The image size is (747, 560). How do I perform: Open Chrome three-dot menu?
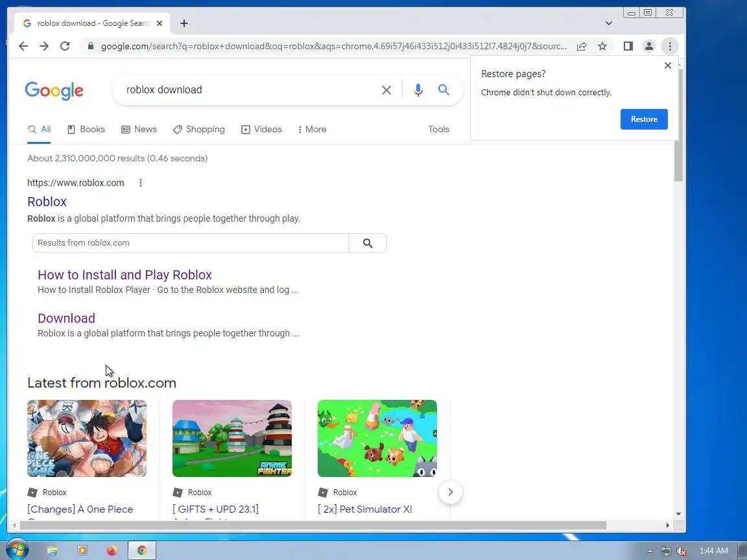(x=670, y=46)
